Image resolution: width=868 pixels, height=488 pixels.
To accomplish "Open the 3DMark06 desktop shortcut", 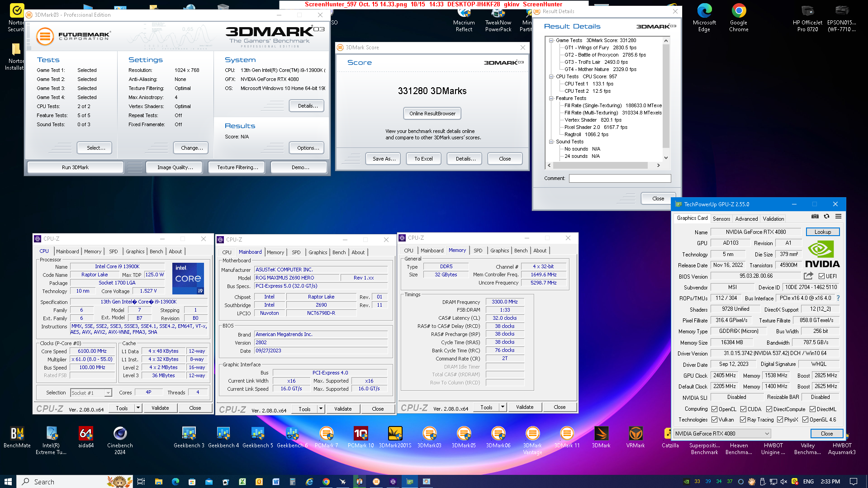I will (498, 437).
